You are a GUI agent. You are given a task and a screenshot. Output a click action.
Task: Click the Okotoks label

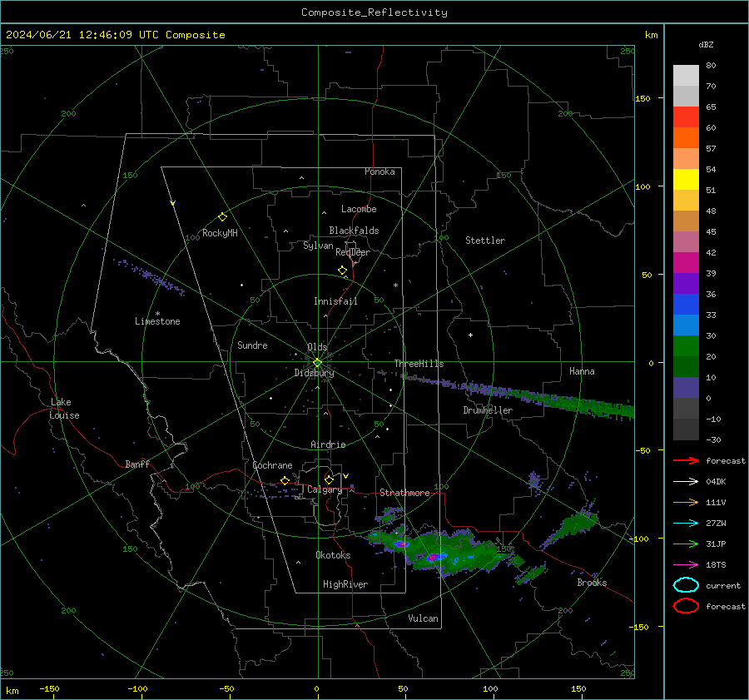(333, 555)
